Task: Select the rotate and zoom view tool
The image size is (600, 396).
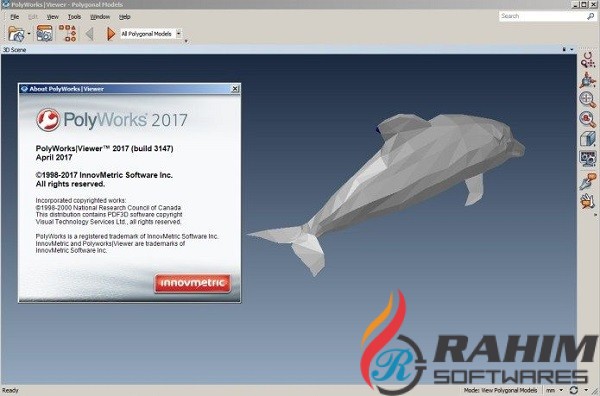Action: pyautogui.click(x=588, y=60)
